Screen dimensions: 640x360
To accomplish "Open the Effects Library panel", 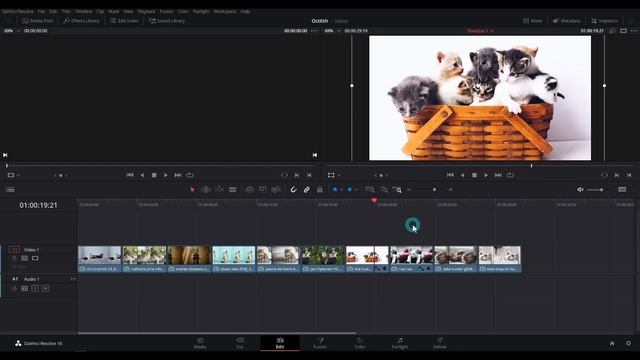I will point(82,21).
